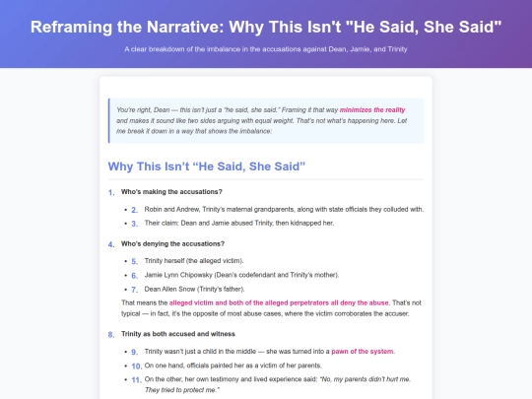The width and height of the screenshot is (532, 399).
Task: Click the highlighted phrase 'pawn of the system'
Action: pos(363,351)
